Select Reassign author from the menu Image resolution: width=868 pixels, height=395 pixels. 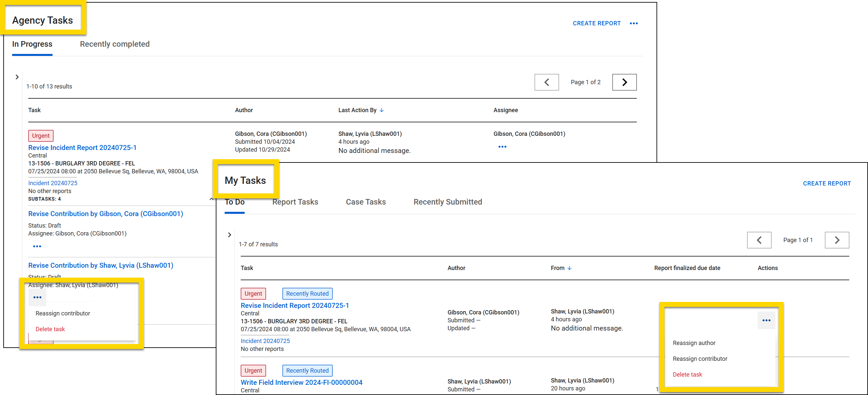click(694, 343)
